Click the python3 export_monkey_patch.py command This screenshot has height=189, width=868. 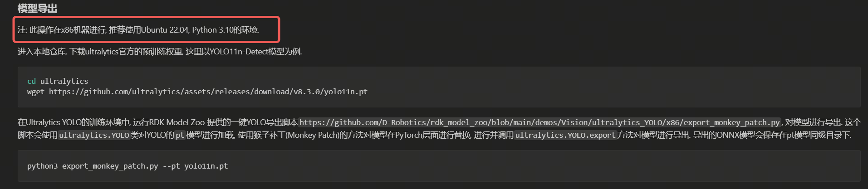point(93,166)
